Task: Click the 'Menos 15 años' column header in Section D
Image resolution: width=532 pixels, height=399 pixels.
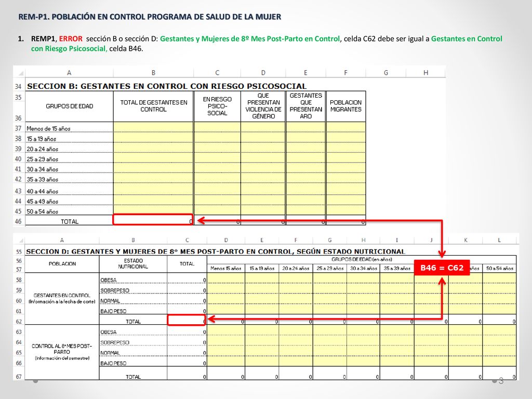Action: [225, 269]
